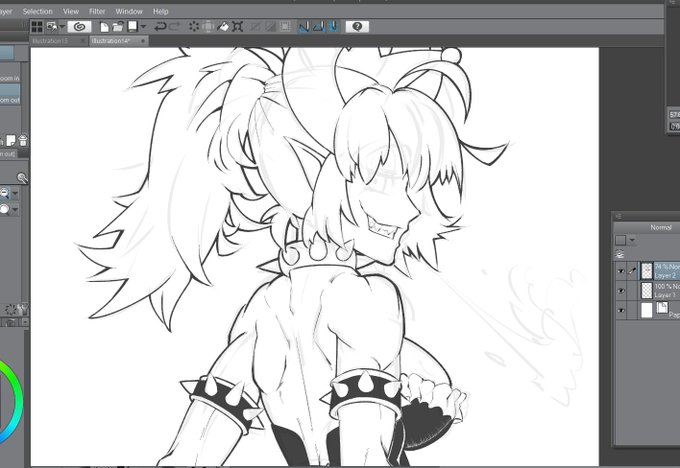Click the reset to initial settings icon
The width and height of the screenshot is (680, 468).
[10, 309]
